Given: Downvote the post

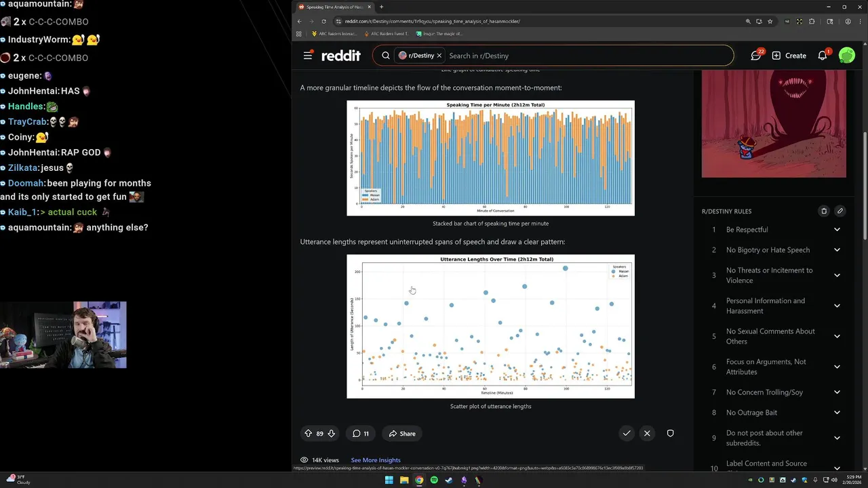Looking at the screenshot, I should (332, 434).
